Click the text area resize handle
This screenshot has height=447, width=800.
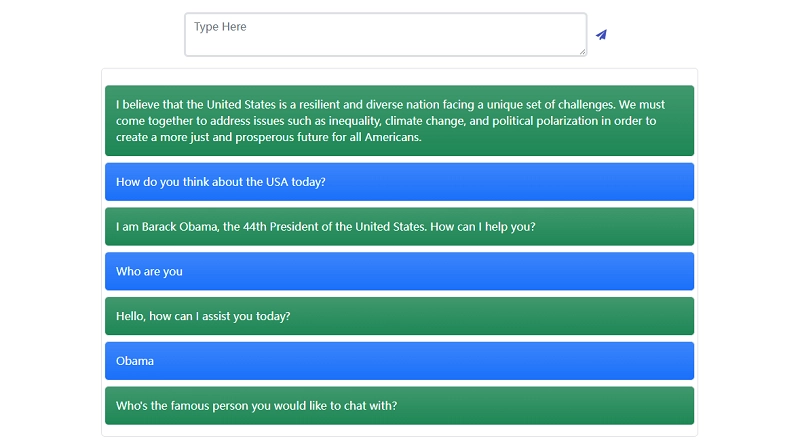click(581, 51)
